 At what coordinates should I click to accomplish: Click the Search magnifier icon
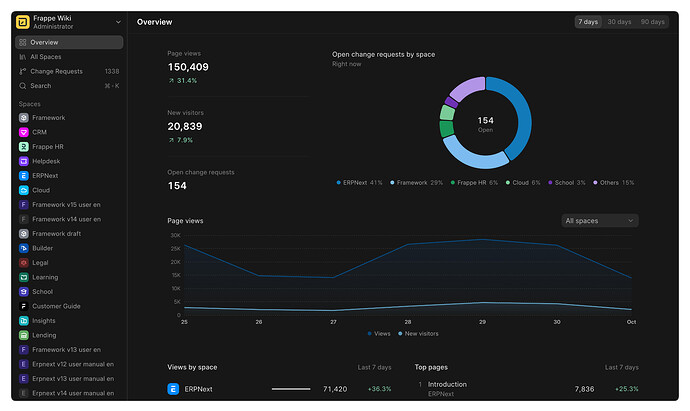coord(23,86)
